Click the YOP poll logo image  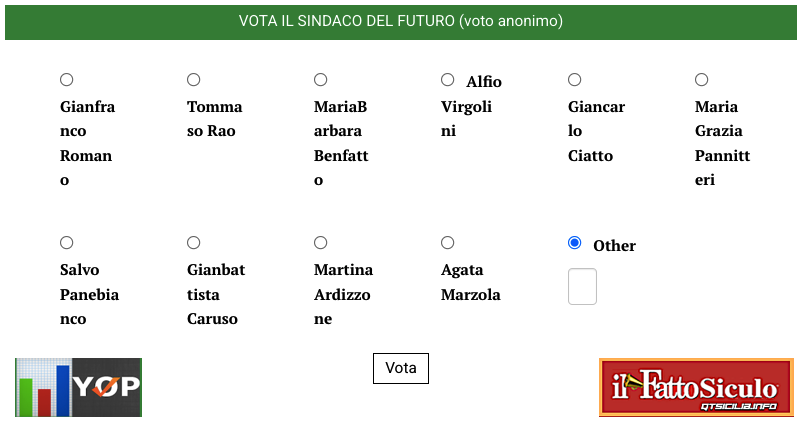pos(78,387)
